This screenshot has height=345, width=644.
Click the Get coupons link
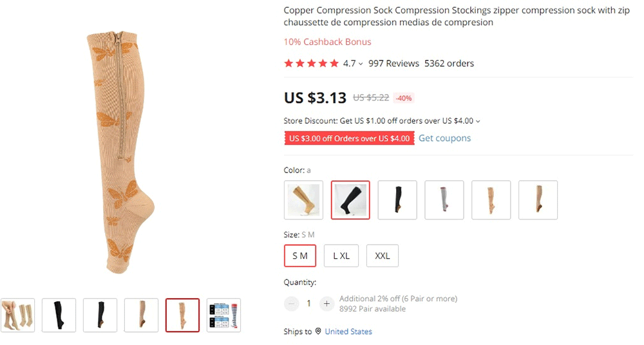444,138
